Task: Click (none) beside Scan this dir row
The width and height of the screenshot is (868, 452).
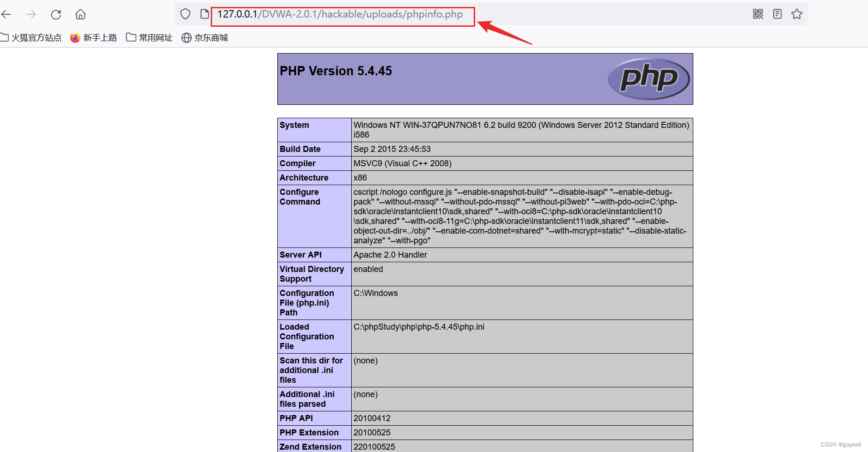Action: pyautogui.click(x=366, y=361)
